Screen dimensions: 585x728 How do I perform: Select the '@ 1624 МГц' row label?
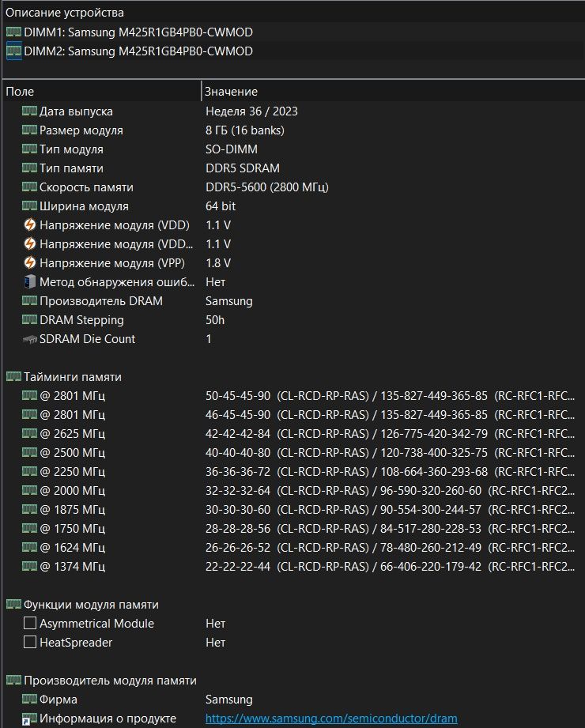(x=73, y=548)
